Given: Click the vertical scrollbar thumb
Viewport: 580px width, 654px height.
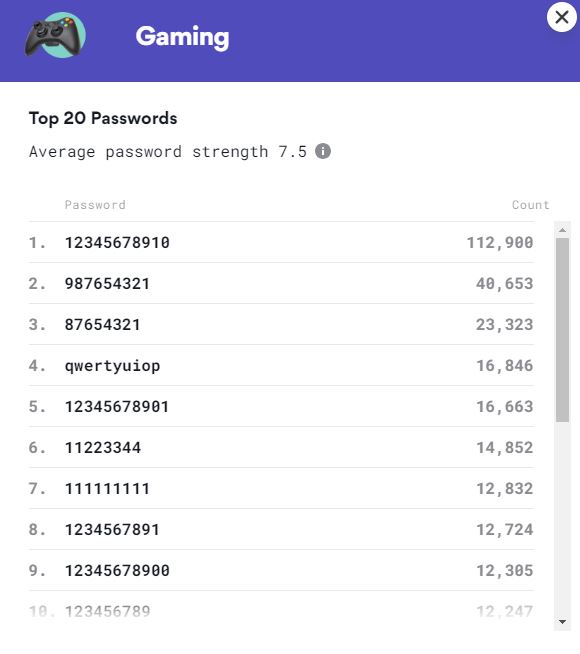Looking at the screenshot, I should (562, 330).
